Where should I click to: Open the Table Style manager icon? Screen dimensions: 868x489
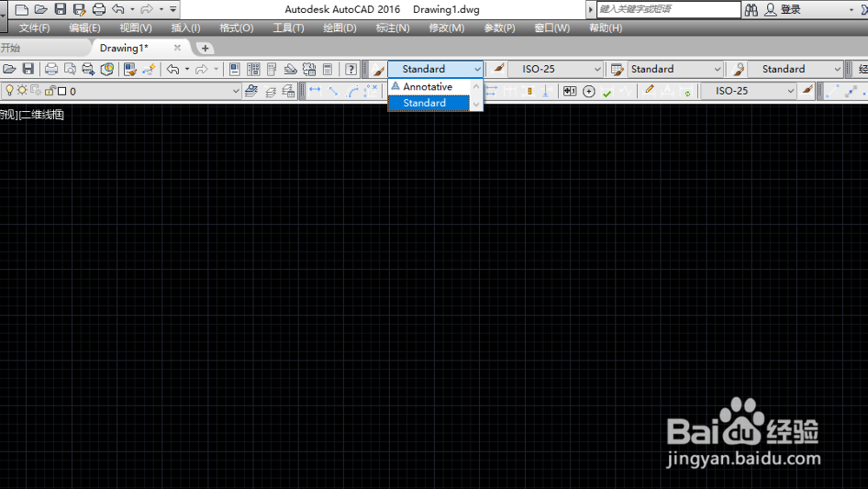click(x=616, y=69)
